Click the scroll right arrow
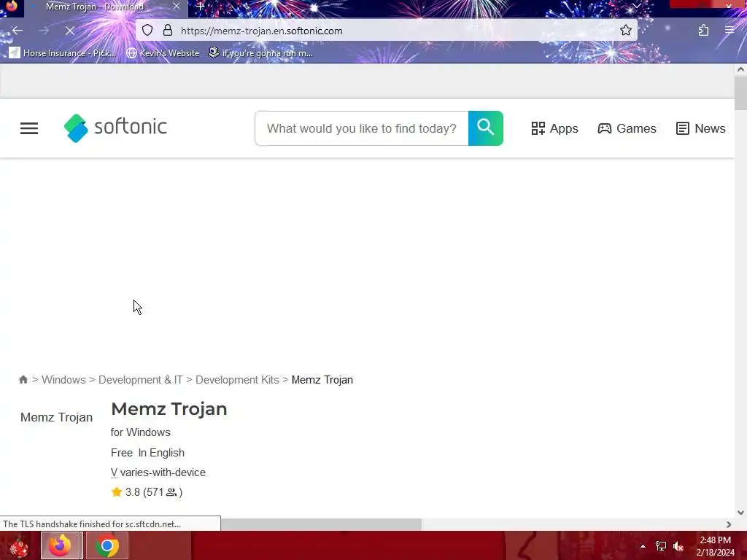This screenshot has width=747, height=560. click(x=729, y=524)
